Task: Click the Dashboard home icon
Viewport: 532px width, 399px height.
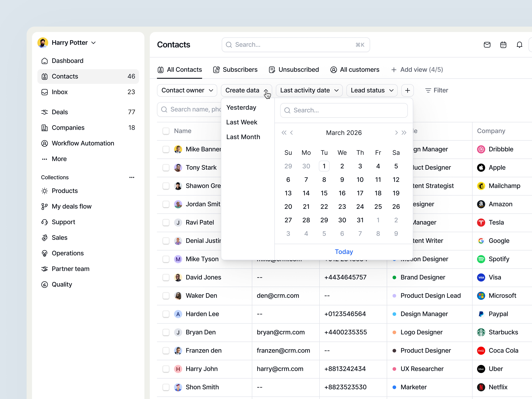Action: [44, 61]
